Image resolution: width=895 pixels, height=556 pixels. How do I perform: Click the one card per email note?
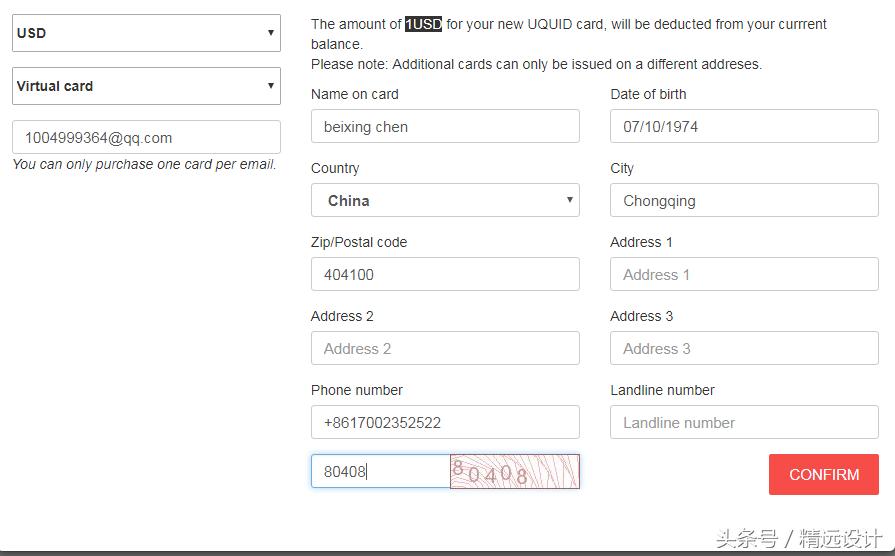coord(144,164)
